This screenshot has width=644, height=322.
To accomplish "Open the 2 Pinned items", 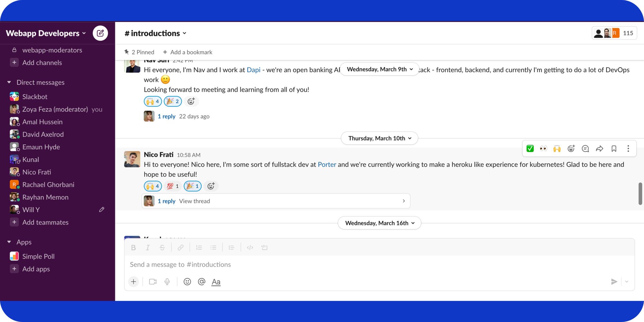I will coord(139,52).
